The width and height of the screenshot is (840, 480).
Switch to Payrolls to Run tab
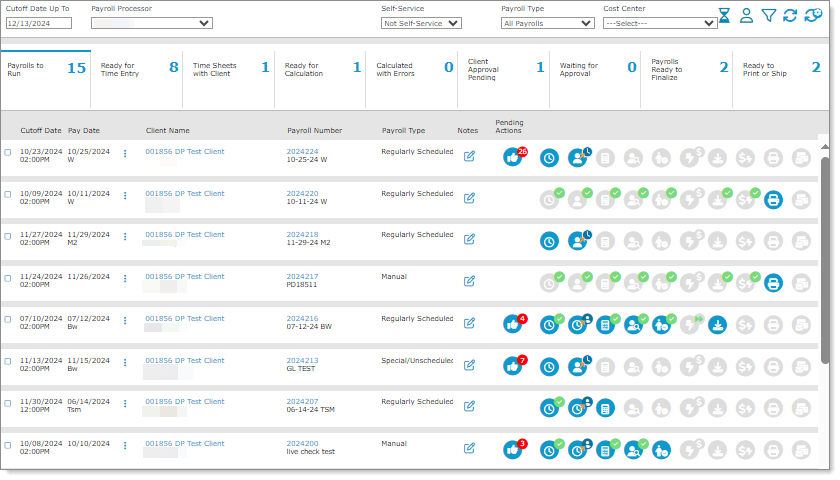(x=46, y=79)
